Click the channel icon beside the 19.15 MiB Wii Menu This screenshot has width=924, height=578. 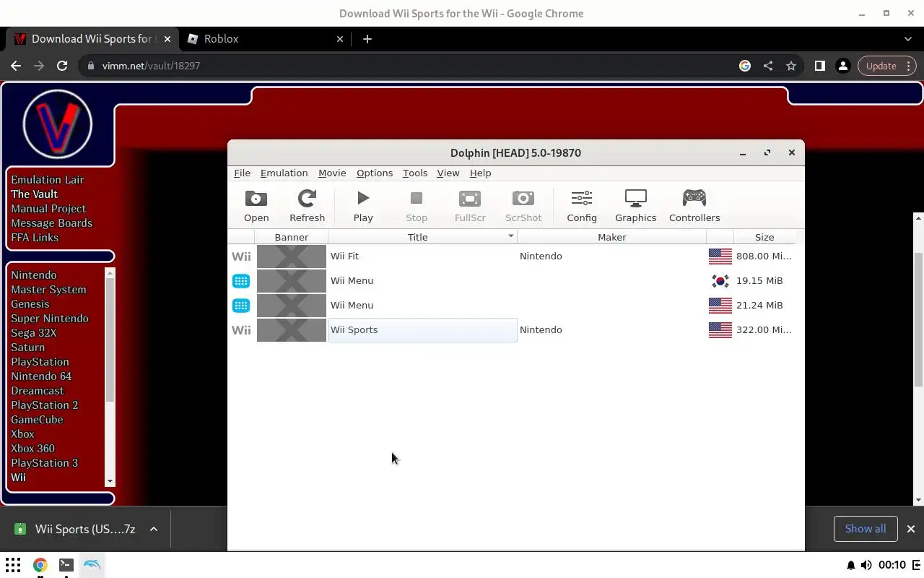241,281
